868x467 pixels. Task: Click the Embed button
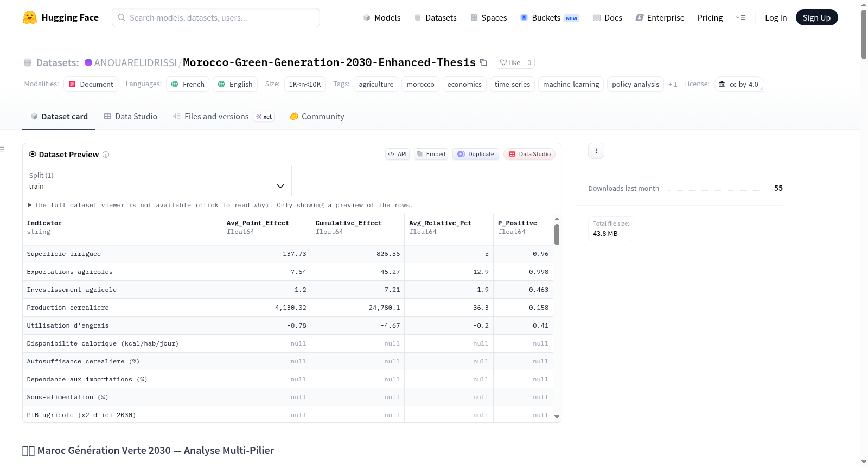click(431, 154)
